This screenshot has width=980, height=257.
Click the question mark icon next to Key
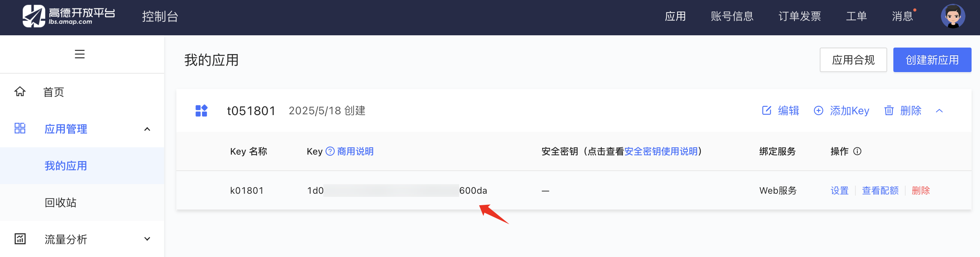330,151
